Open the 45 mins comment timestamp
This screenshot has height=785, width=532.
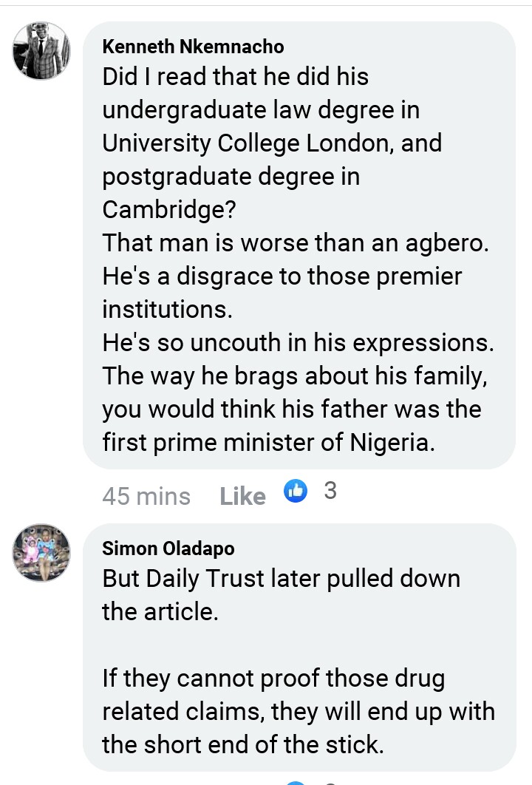146,496
